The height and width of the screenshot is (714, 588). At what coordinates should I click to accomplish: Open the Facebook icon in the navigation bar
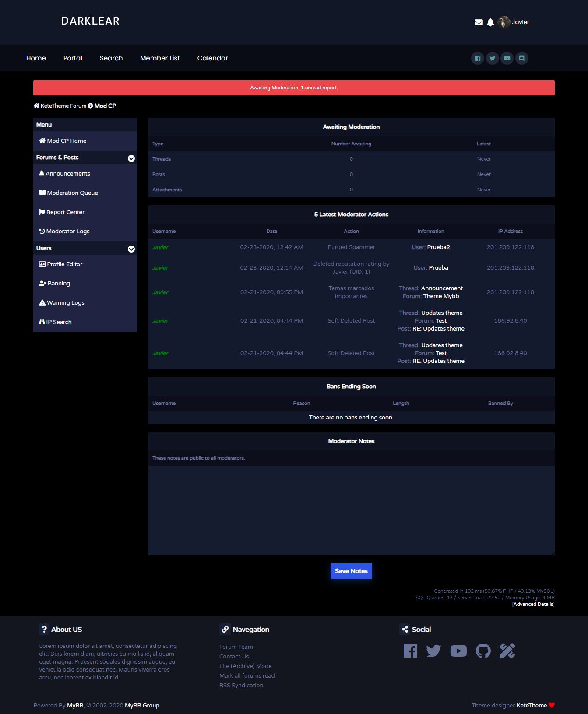478,58
